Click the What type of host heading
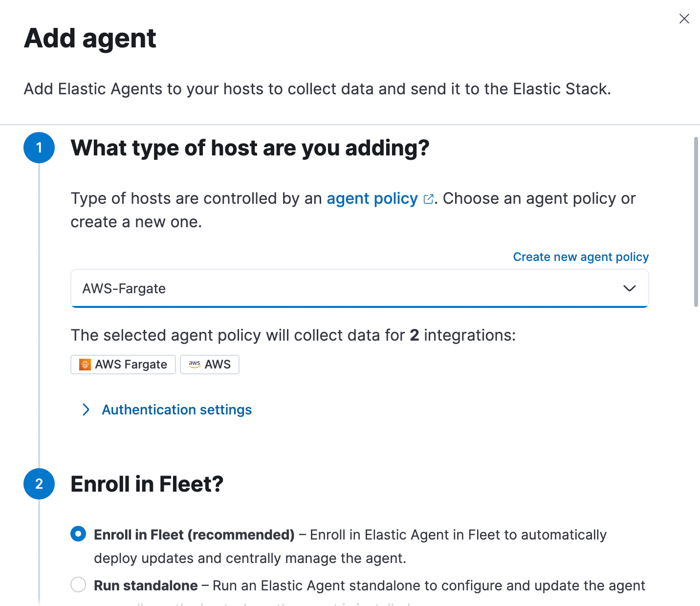This screenshot has height=606, width=700. 250,148
